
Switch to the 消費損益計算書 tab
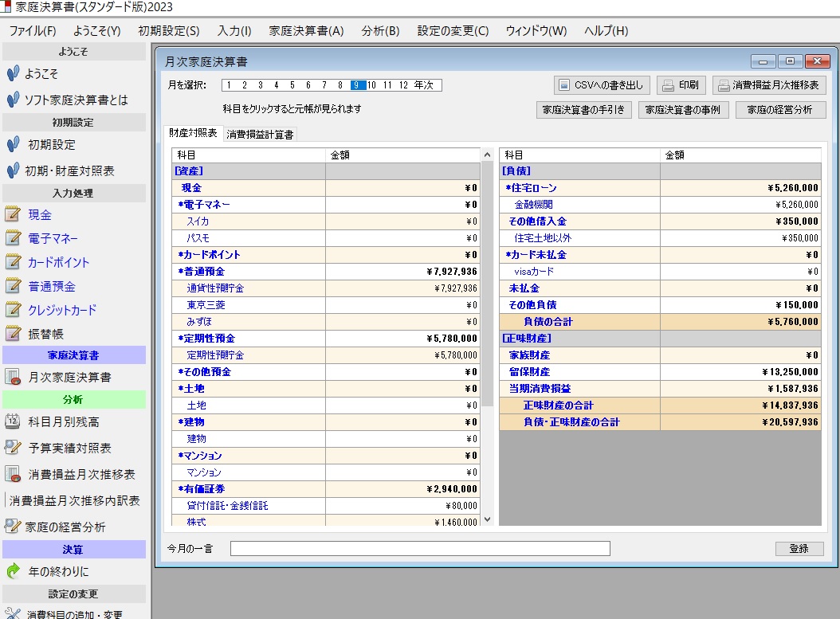[x=260, y=135]
